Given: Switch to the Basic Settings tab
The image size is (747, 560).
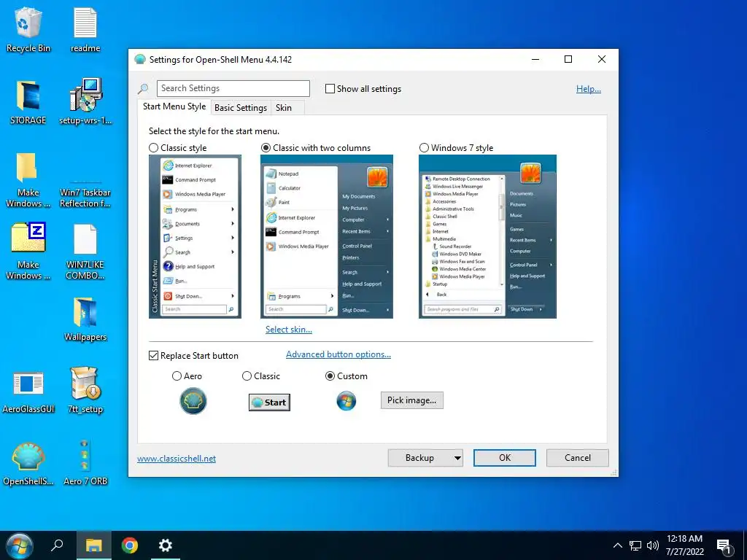Looking at the screenshot, I should (241, 108).
